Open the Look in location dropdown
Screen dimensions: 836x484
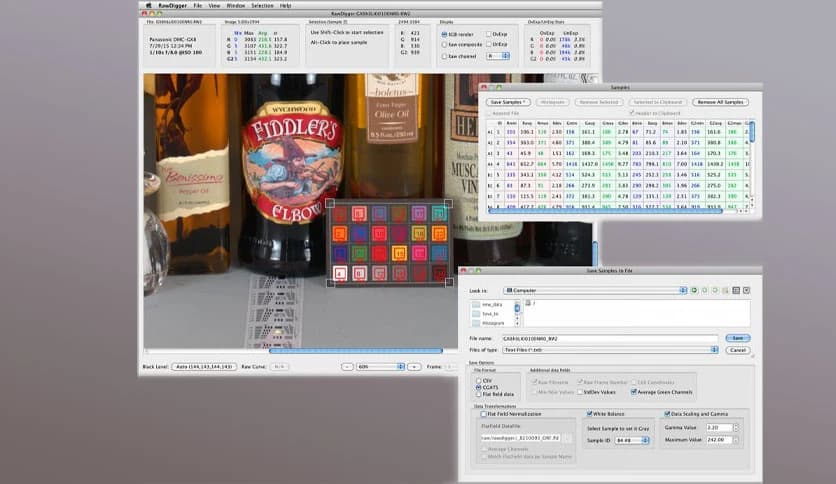(594, 291)
